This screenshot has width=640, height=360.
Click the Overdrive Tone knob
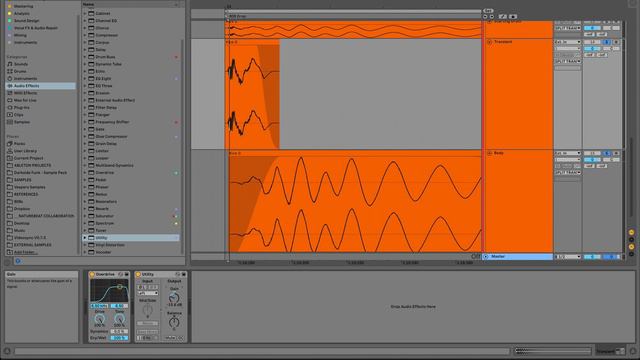119,319
